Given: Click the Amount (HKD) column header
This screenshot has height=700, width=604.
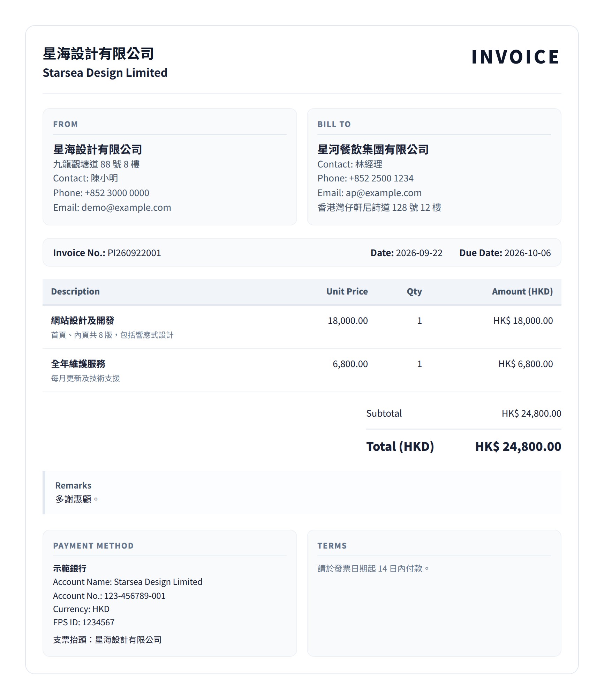Looking at the screenshot, I should 522,291.
